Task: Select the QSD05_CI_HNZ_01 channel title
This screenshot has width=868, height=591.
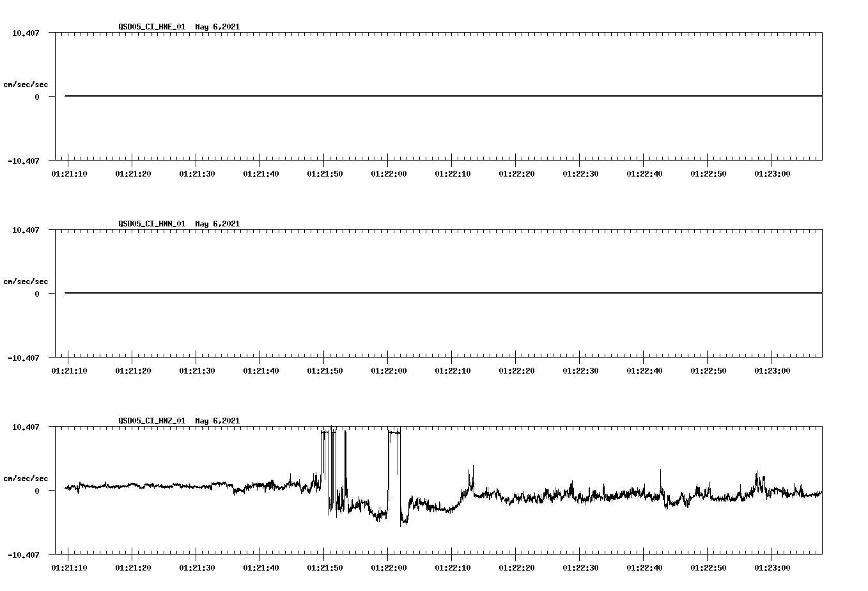Action: (151, 421)
